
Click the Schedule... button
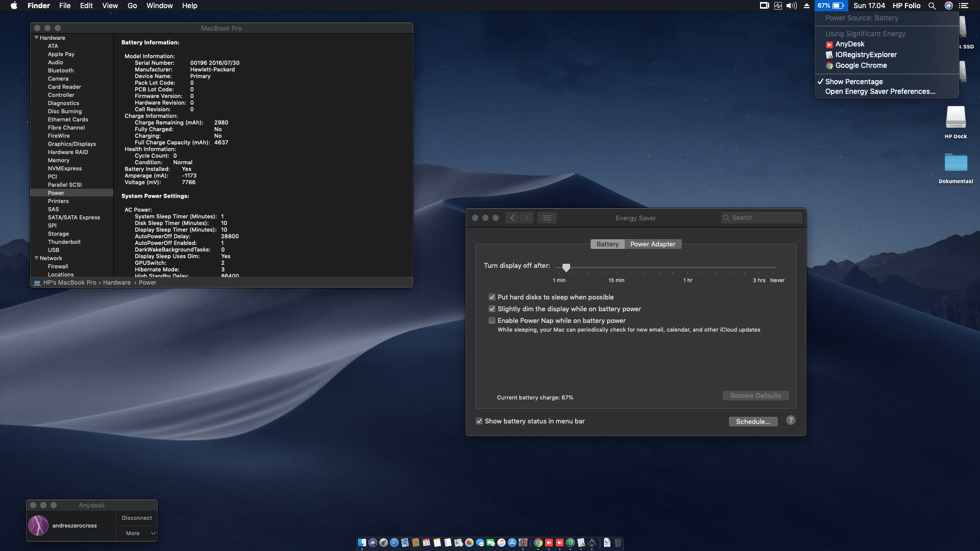[x=753, y=421]
